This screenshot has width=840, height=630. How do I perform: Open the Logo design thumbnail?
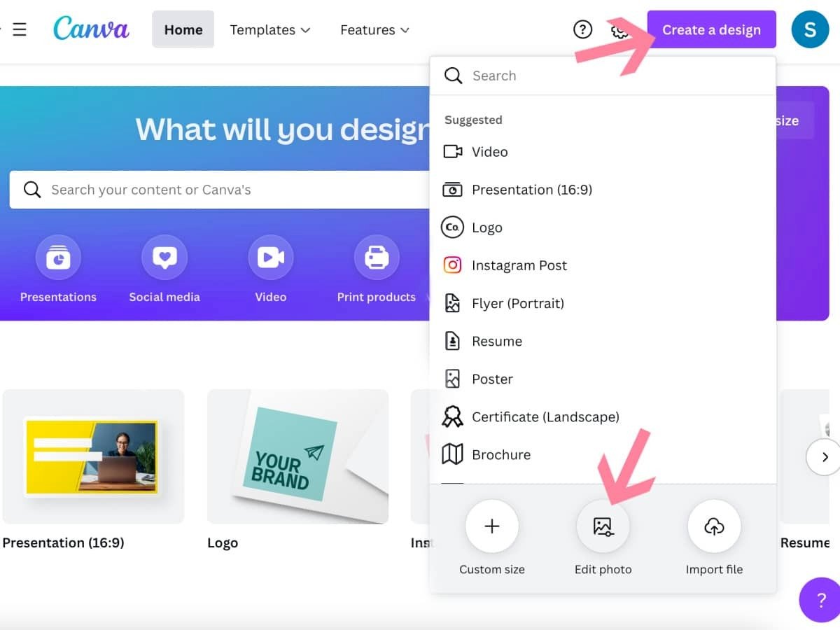tap(297, 457)
